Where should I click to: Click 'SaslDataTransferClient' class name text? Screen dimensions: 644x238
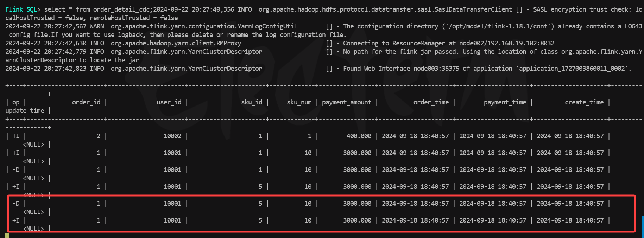click(473, 9)
